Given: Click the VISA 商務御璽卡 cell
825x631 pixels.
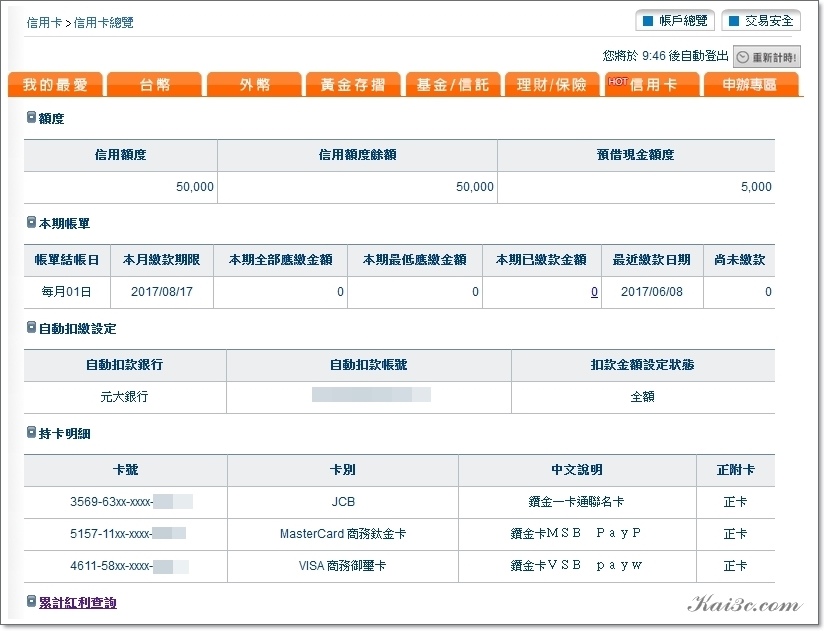Looking at the screenshot, I should (343, 566).
